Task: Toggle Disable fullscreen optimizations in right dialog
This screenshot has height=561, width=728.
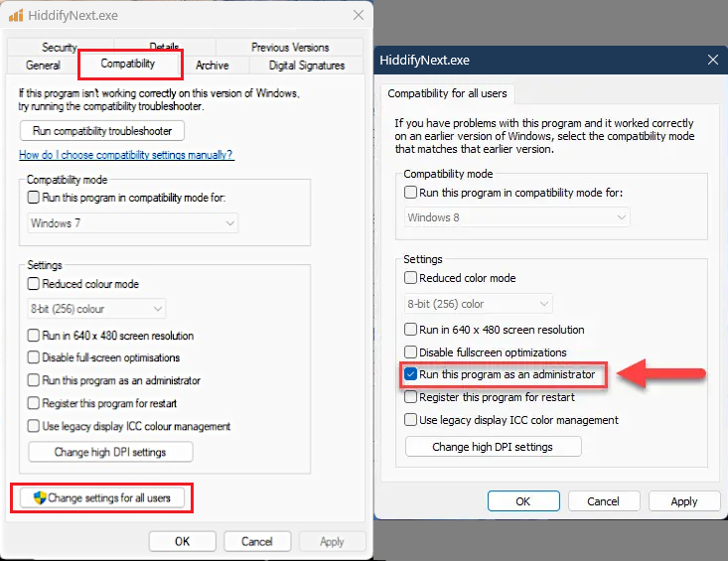Action: [411, 352]
